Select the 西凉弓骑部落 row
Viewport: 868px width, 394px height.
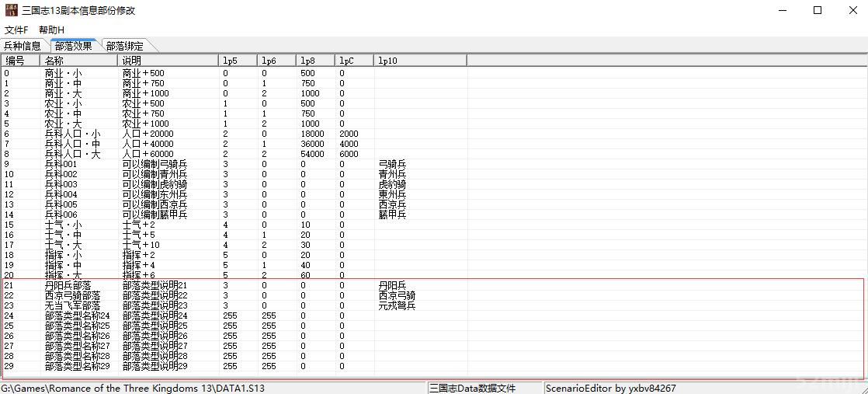(72, 295)
